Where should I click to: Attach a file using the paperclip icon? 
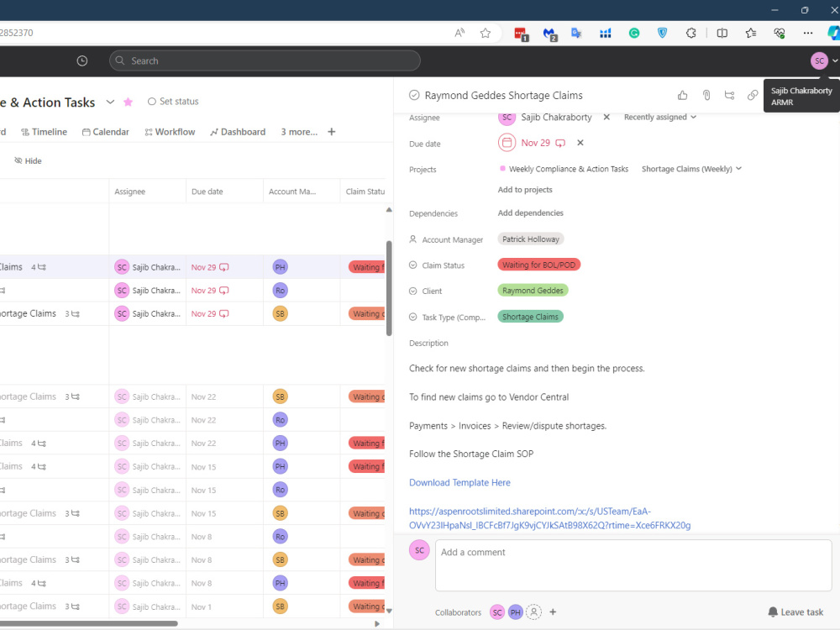tap(706, 96)
